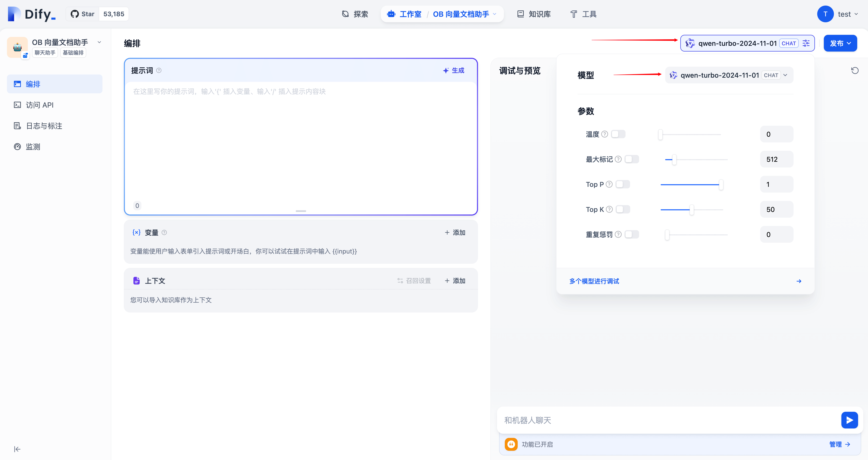Click the Top P value field
This screenshot has width=868, height=460.
point(776,184)
